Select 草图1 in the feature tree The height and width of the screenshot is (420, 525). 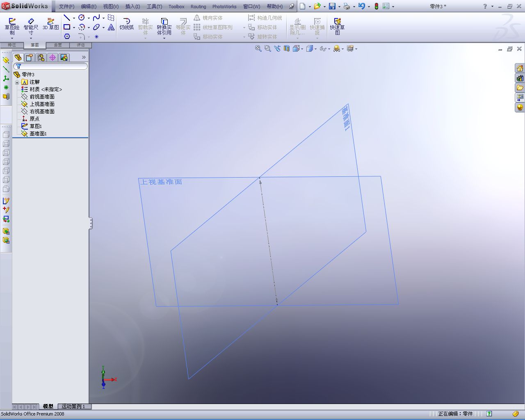pos(36,126)
